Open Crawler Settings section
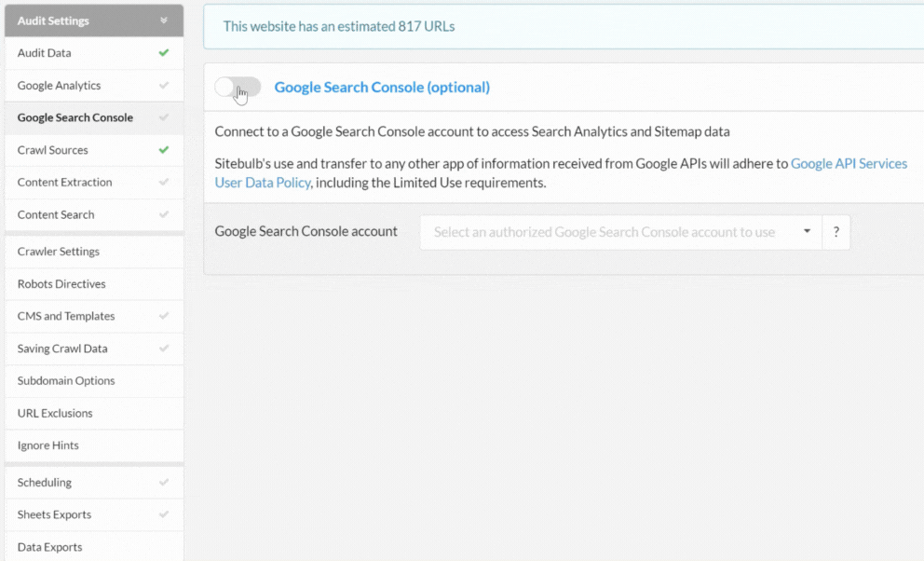This screenshot has width=924, height=561. pyautogui.click(x=94, y=252)
